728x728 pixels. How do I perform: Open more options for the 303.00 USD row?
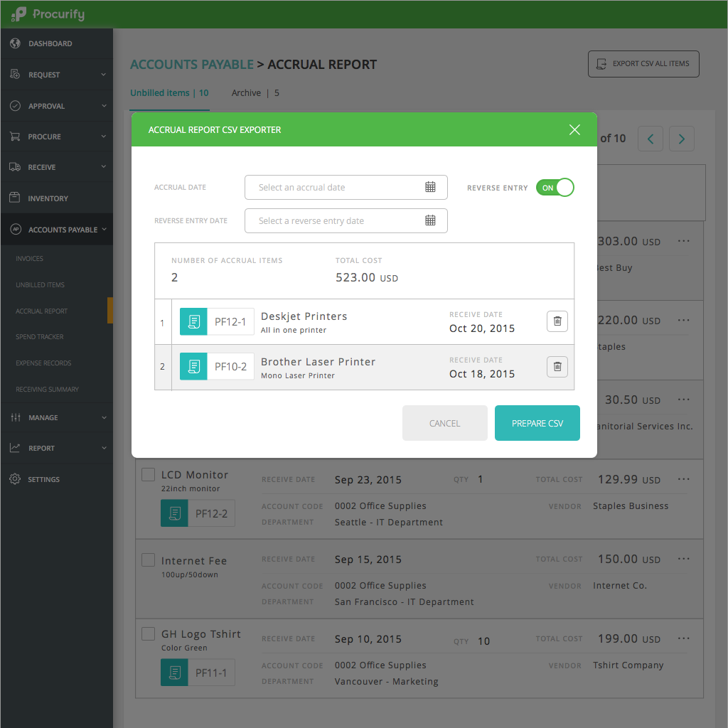click(x=683, y=241)
